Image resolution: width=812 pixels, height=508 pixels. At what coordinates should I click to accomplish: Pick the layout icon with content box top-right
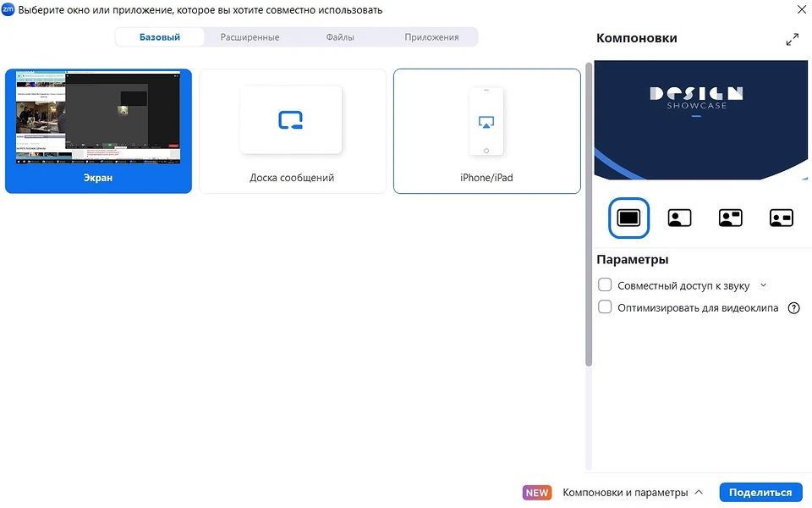(730, 218)
